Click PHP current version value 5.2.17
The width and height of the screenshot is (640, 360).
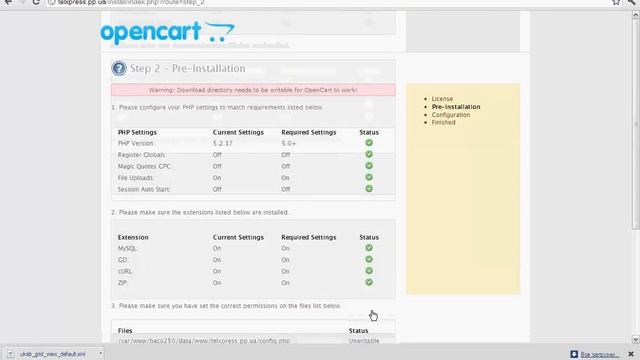point(222,143)
